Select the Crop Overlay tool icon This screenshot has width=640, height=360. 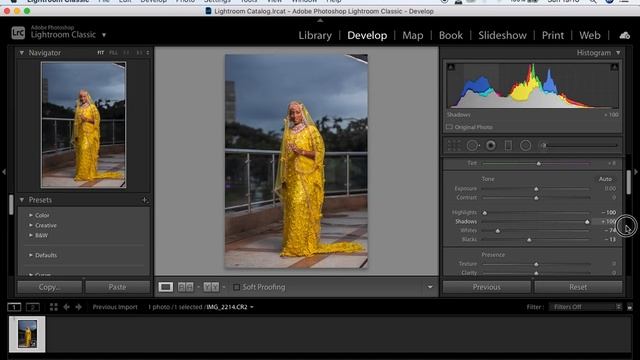tap(454, 145)
